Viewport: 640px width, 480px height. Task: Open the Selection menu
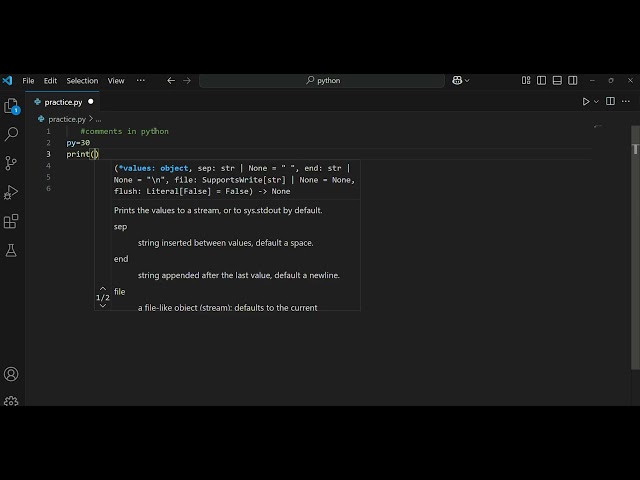(x=82, y=80)
